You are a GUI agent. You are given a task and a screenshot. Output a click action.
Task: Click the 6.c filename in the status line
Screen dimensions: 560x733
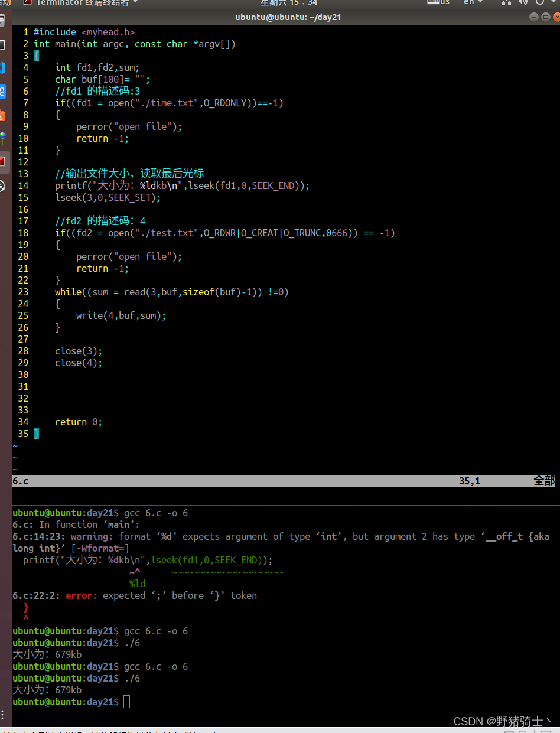(19, 480)
